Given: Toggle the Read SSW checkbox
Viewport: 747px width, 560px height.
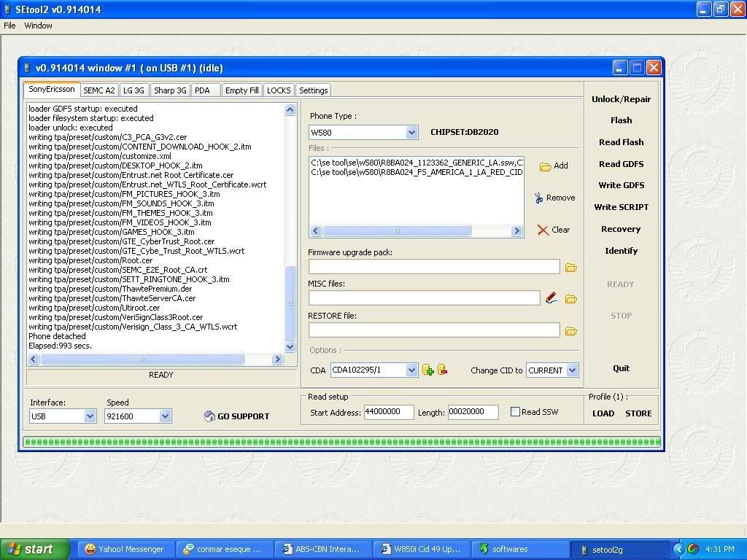Looking at the screenshot, I should [x=515, y=412].
